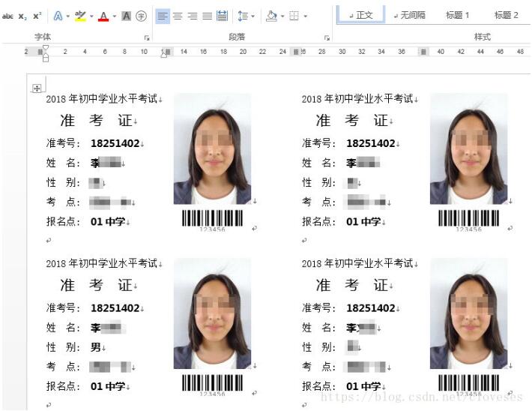
Task: Open the highlight color dropdown arrow
Action: click(91, 16)
